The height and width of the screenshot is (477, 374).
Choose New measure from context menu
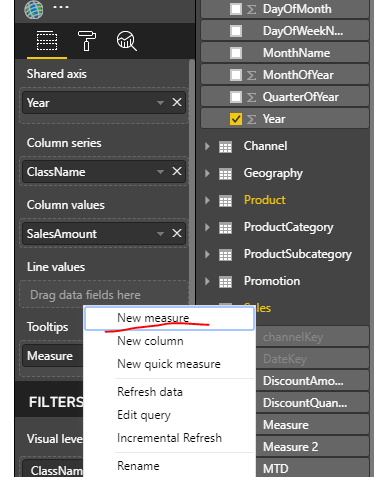tap(169, 318)
